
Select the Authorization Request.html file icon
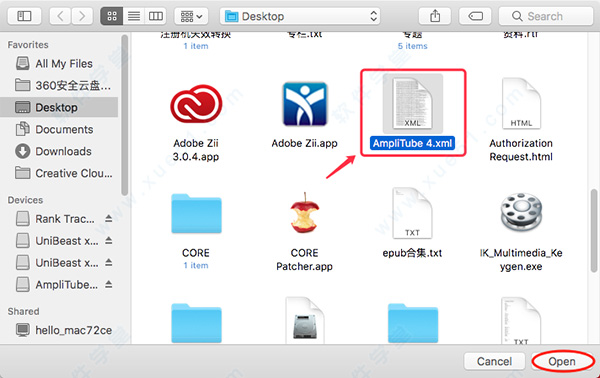pyautogui.click(x=521, y=104)
